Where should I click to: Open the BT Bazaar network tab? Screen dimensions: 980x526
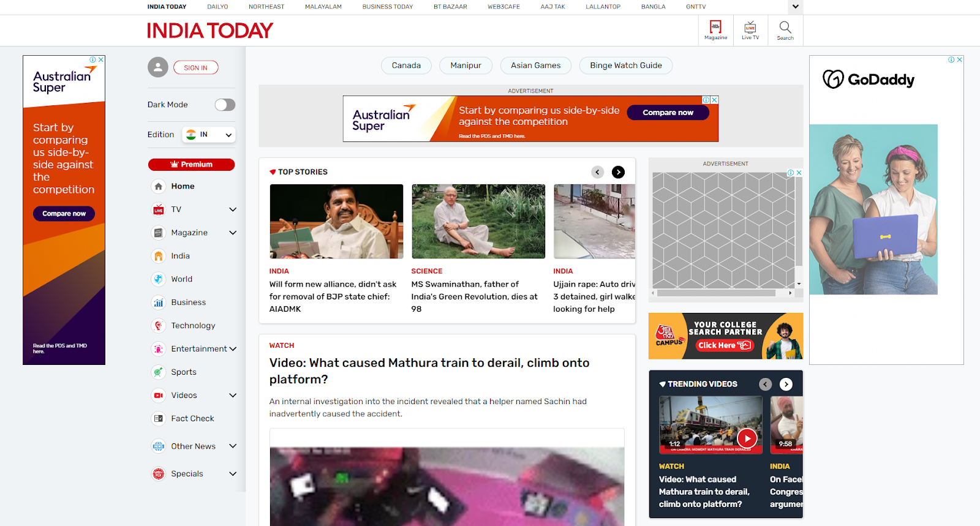(450, 7)
